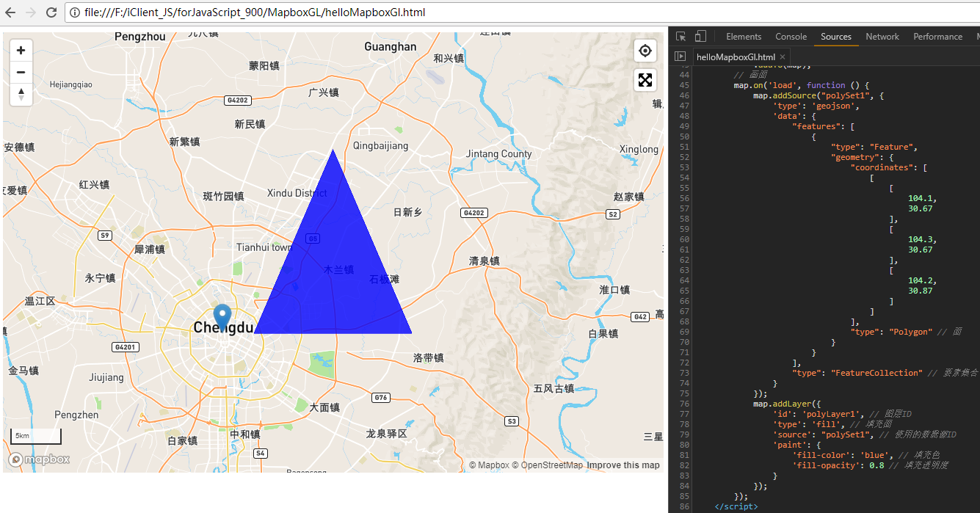Open the © OpenStreetMap attribution link
Viewport: 980px width, 513px height.
click(x=548, y=465)
